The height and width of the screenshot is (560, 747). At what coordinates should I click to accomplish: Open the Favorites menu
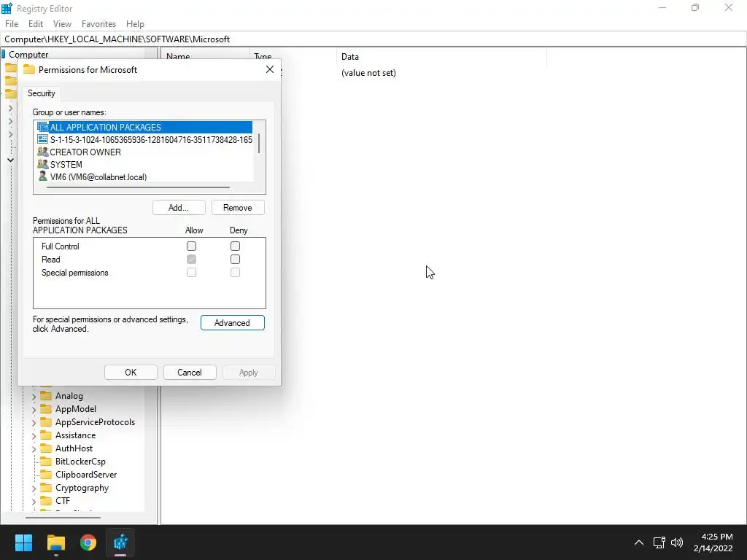tap(98, 24)
